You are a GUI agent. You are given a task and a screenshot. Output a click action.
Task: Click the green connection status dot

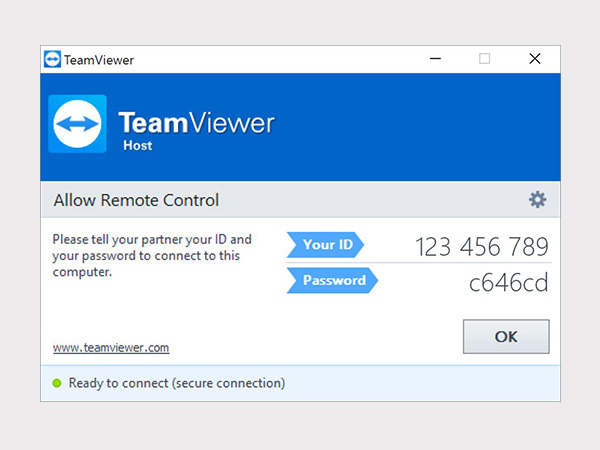pos(56,383)
